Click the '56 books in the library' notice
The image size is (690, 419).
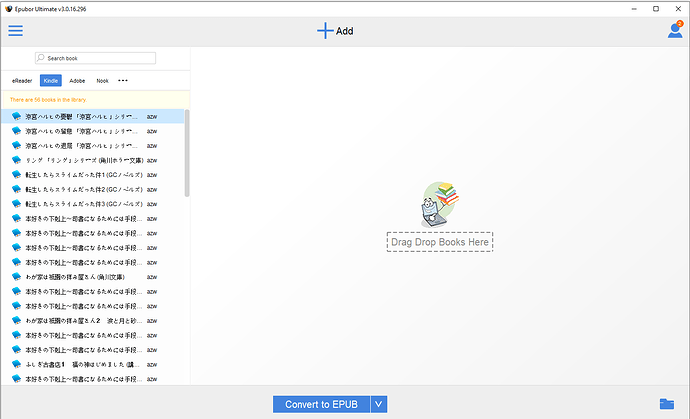pos(48,100)
